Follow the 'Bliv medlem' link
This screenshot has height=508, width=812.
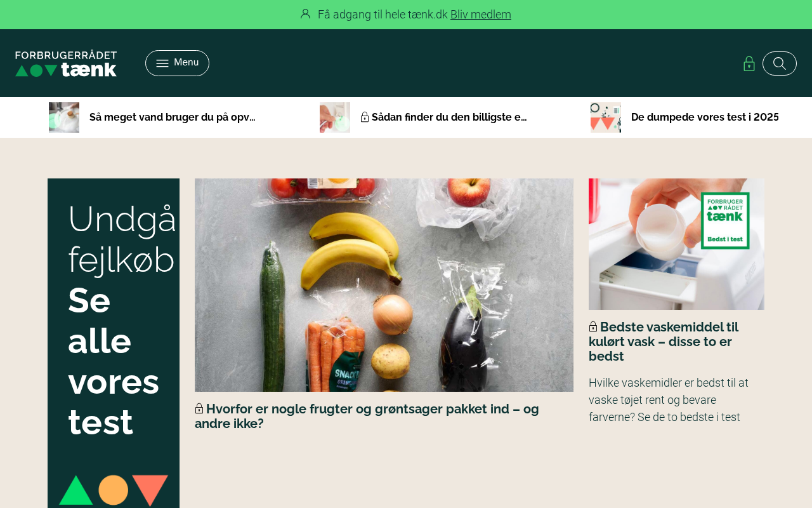481,14
